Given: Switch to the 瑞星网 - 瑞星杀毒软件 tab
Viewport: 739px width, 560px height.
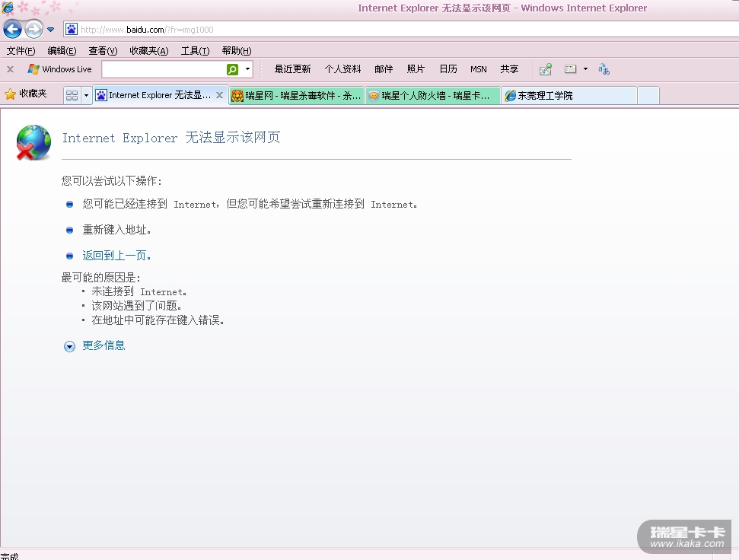Looking at the screenshot, I should [297, 96].
